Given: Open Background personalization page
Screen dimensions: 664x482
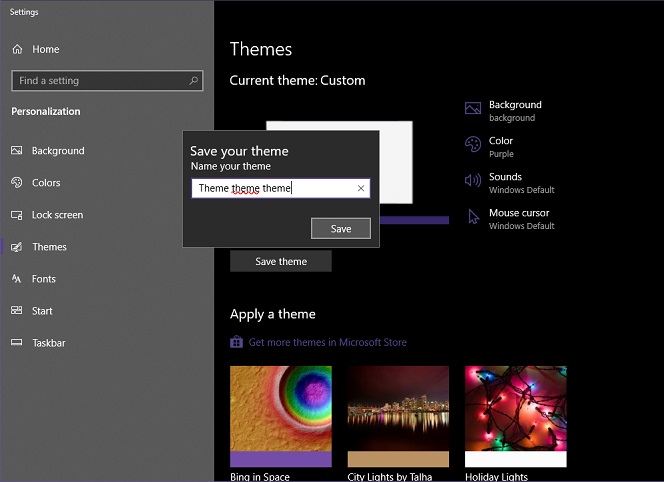Looking at the screenshot, I should point(58,151).
